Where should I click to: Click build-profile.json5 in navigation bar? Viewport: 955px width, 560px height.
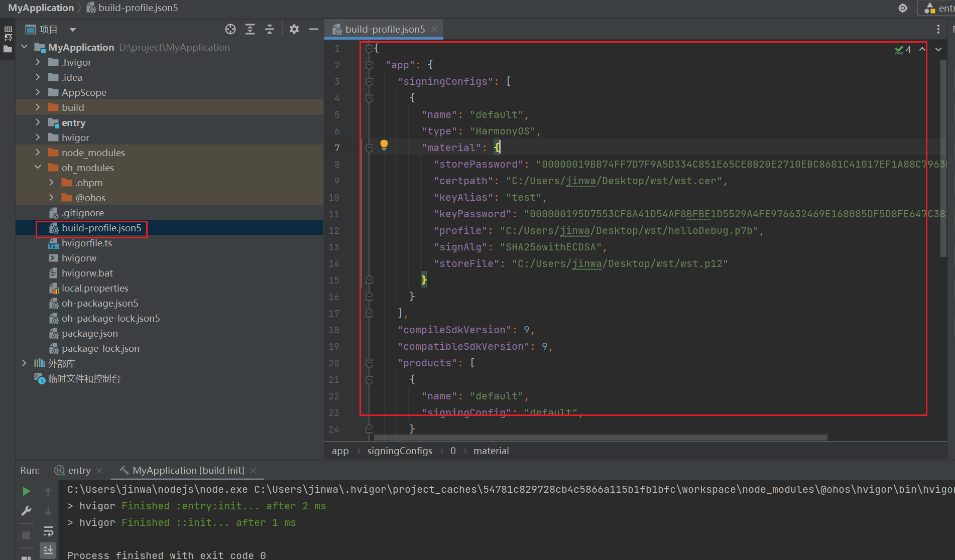(x=133, y=8)
